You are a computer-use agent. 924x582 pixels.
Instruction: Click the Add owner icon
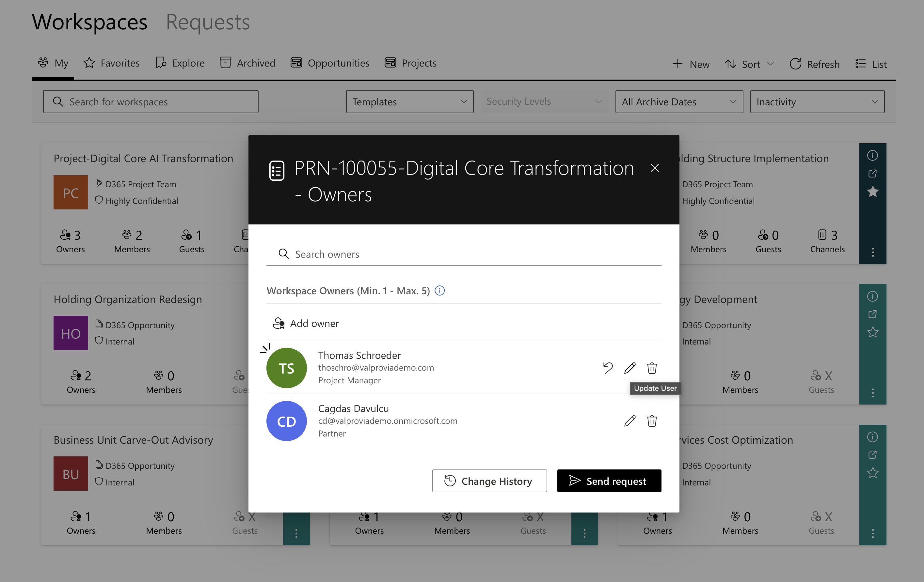pos(279,323)
